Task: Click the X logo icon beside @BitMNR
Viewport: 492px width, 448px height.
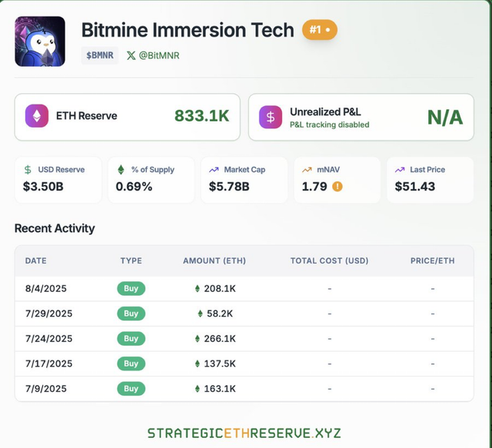Action: click(x=131, y=55)
